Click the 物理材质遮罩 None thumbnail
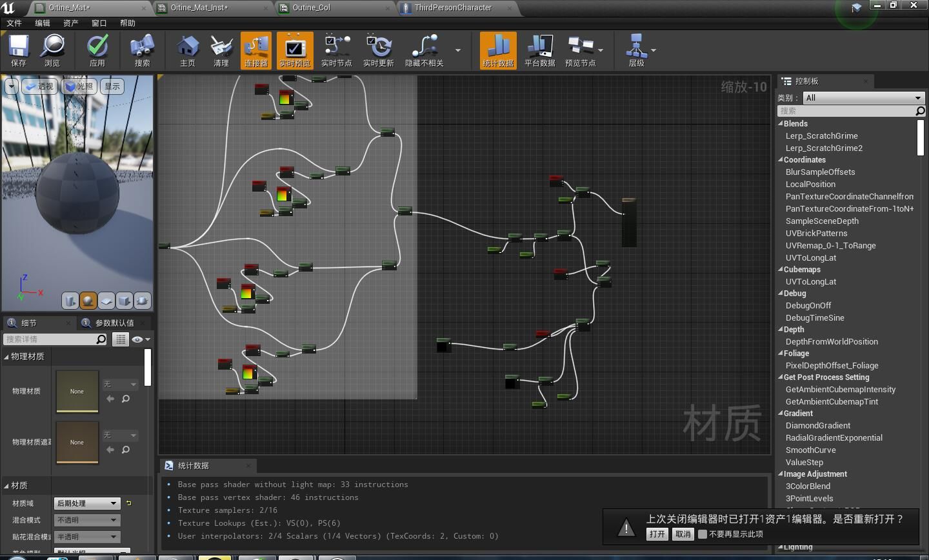 coord(77,442)
